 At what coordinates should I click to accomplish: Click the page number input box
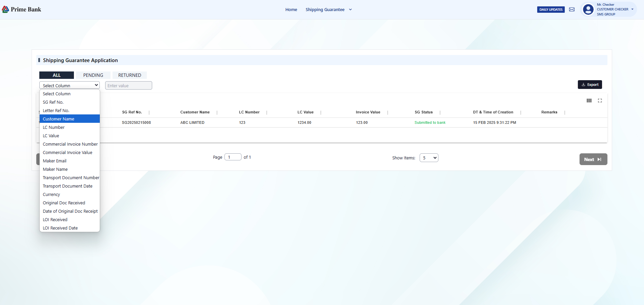233,157
